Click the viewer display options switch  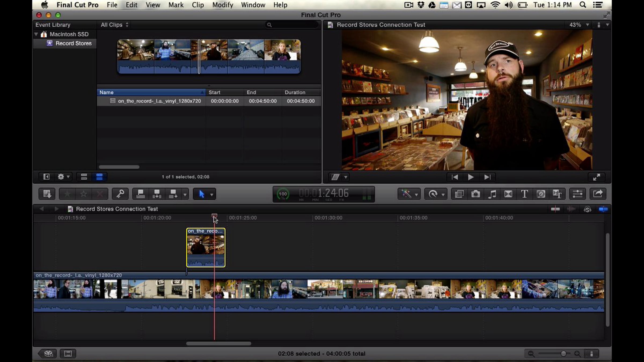(598, 25)
